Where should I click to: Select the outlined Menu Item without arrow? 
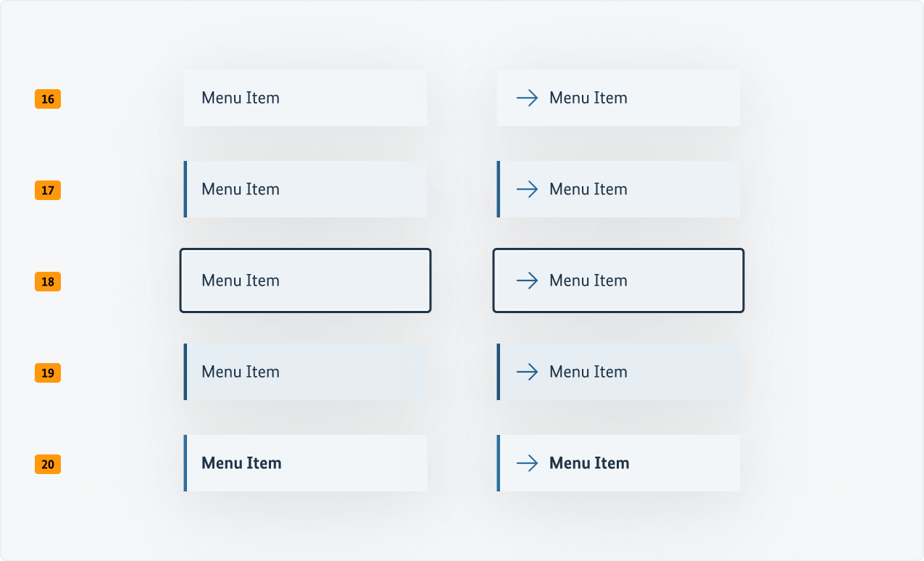point(305,280)
